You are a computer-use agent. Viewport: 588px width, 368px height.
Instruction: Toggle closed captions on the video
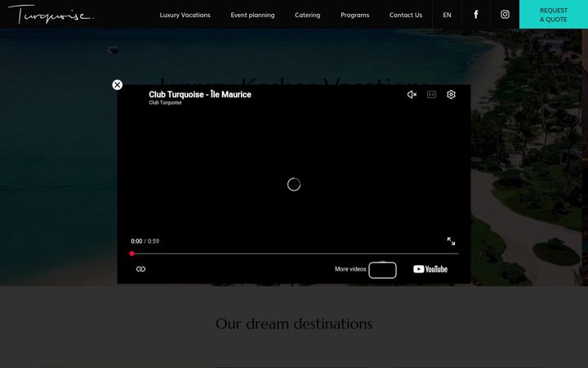coord(432,95)
